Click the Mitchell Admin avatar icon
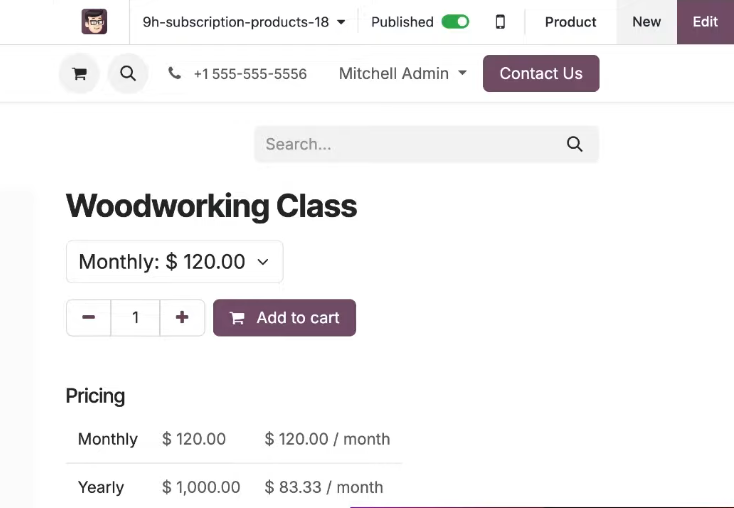734x508 pixels. coord(94,22)
